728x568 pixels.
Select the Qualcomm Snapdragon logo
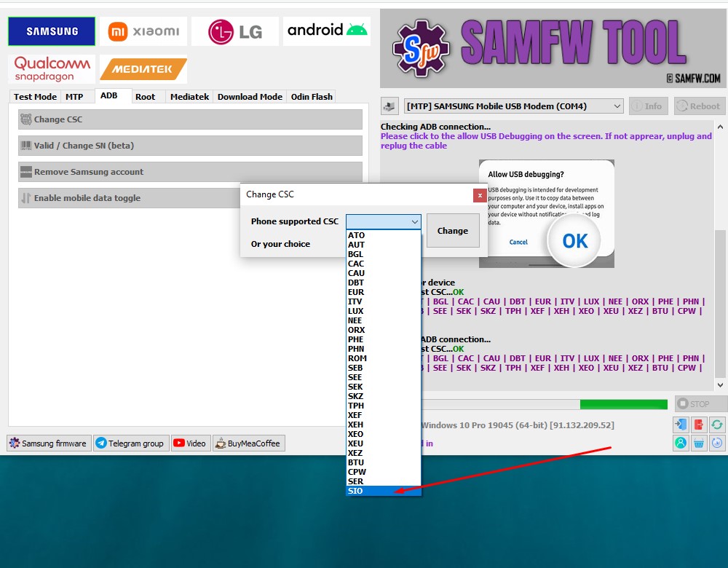pos(52,68)
